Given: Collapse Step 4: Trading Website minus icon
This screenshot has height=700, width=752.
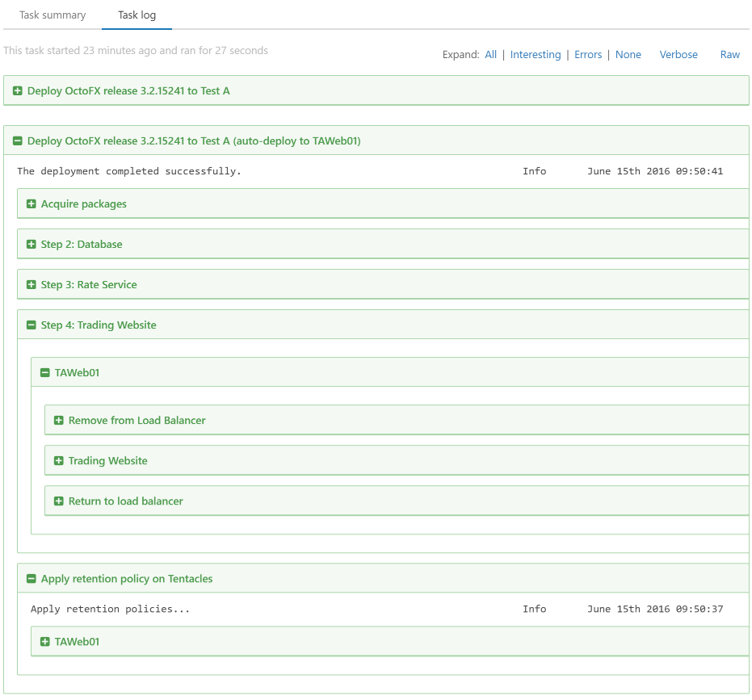Looking at the screenshot, I should tap(32, 325).
